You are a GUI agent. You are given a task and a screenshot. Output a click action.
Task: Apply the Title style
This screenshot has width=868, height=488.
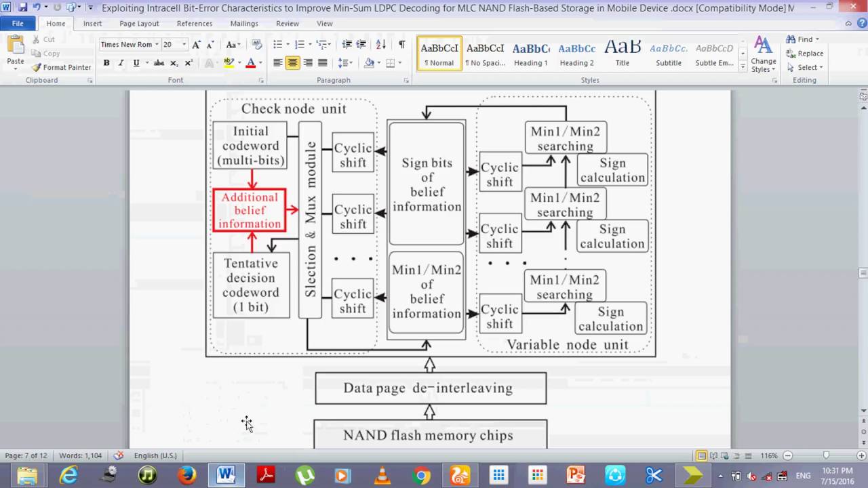coord(623,54)
